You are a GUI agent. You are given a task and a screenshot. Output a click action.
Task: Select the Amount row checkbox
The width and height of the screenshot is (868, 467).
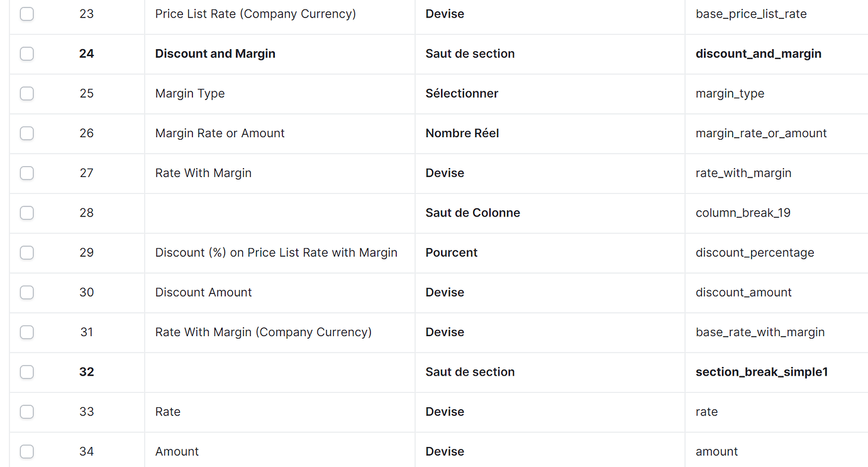26,451
